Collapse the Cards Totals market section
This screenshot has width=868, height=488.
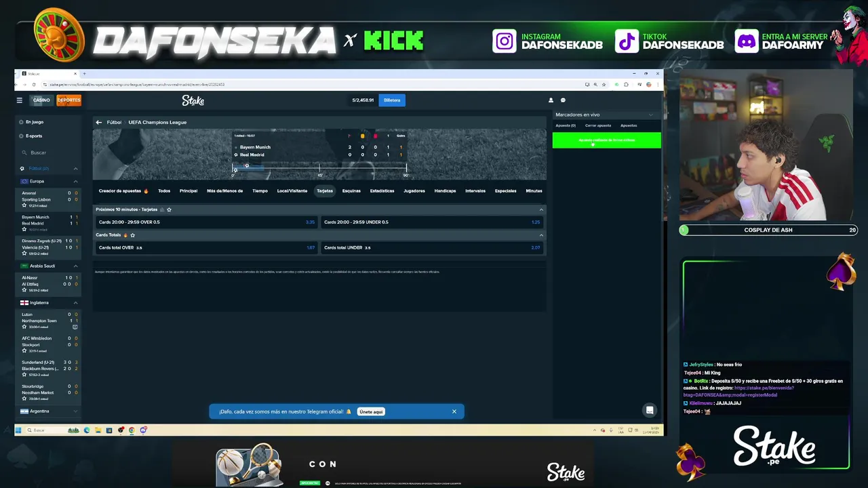(541, 235)
